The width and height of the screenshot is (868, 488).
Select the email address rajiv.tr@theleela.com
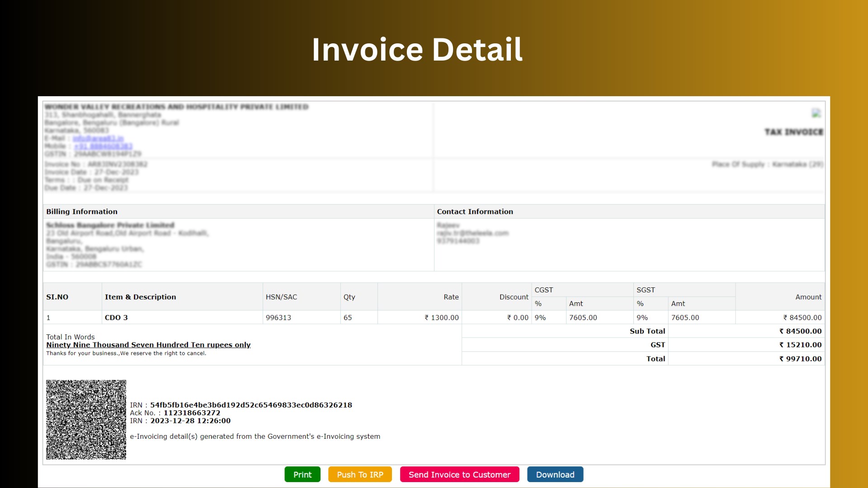[x=472, y=233]
